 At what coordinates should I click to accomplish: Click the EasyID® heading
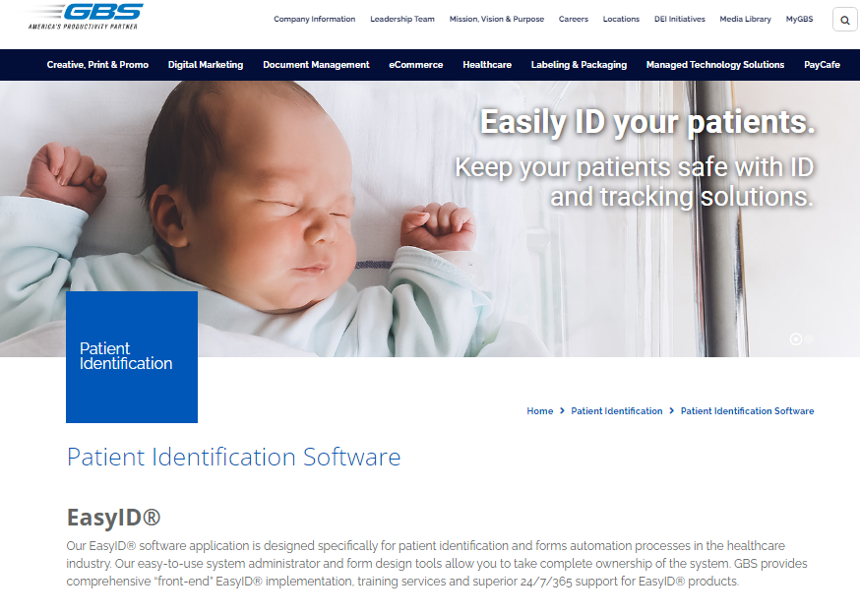113,518
